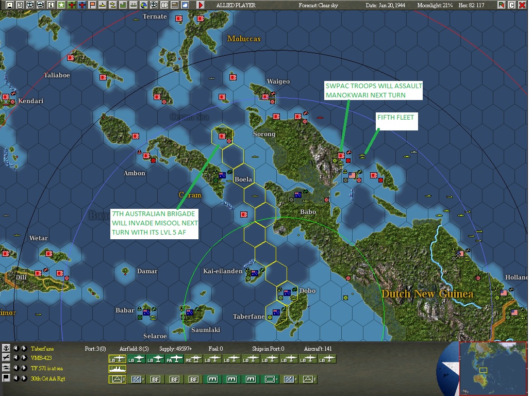Select previous task force before TF 571

pyautogui.click(x=16, y=368)
